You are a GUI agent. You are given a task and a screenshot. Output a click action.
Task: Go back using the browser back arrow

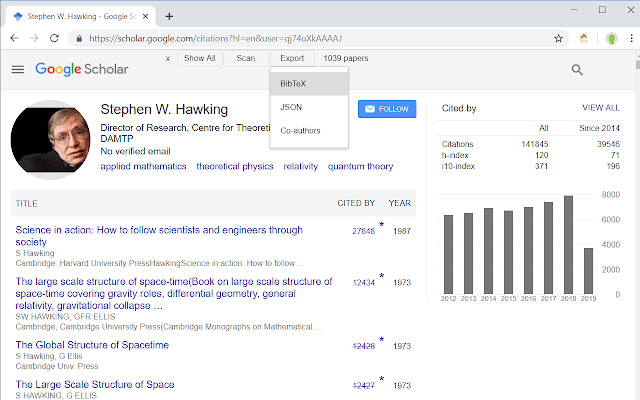click(14, 38)
